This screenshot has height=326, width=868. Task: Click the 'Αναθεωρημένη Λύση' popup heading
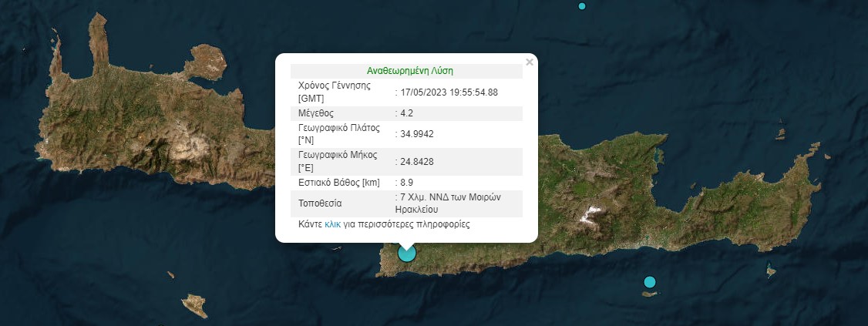tap(410, 71)
